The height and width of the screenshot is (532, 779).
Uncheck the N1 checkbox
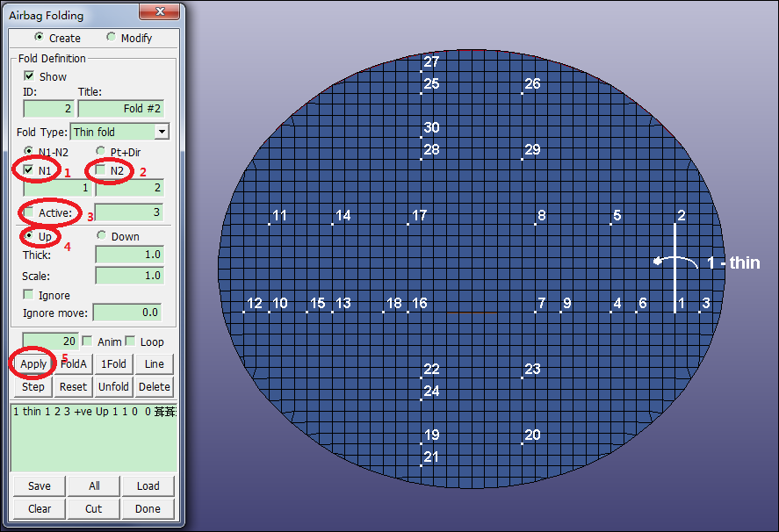click(29, 170)
